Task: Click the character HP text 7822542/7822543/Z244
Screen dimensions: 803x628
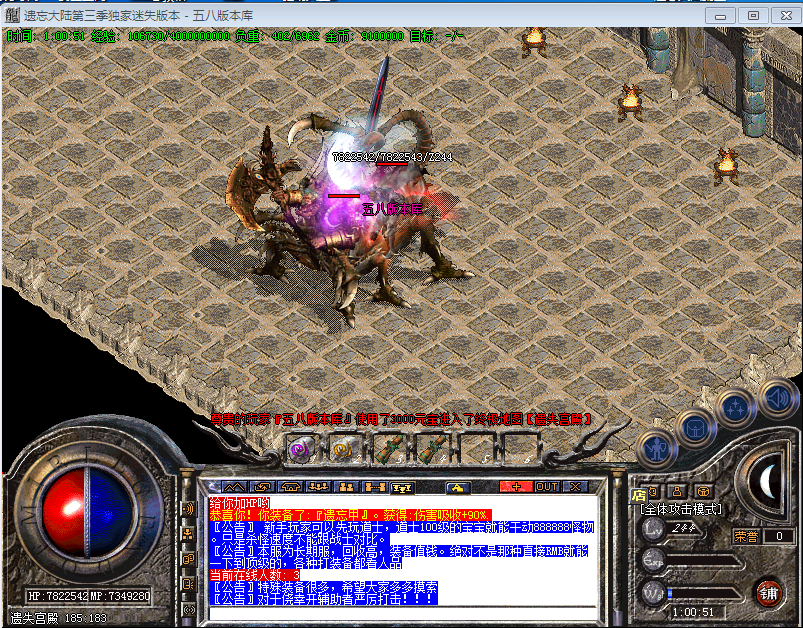Action: pos(392,157)
